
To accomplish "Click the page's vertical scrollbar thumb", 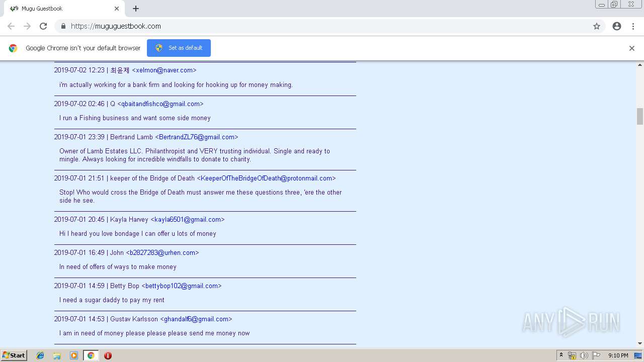I will click(640, 116).
